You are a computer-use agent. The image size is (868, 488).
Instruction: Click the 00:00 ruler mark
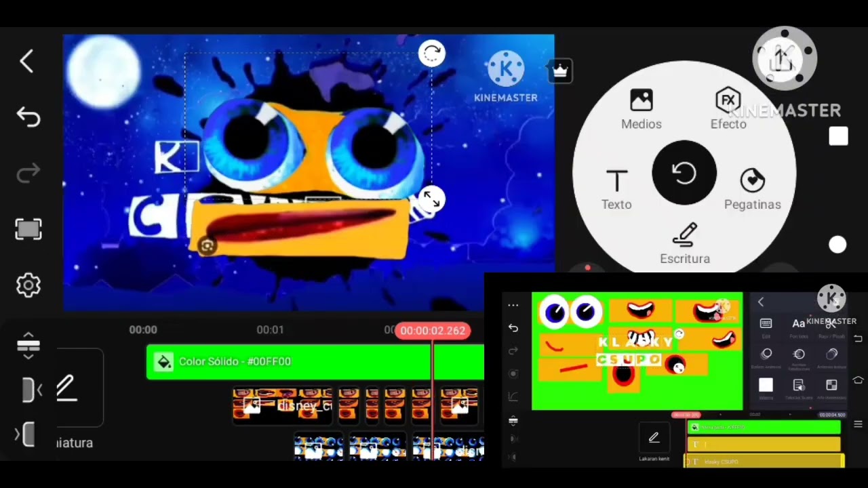[x=143, y=329]
